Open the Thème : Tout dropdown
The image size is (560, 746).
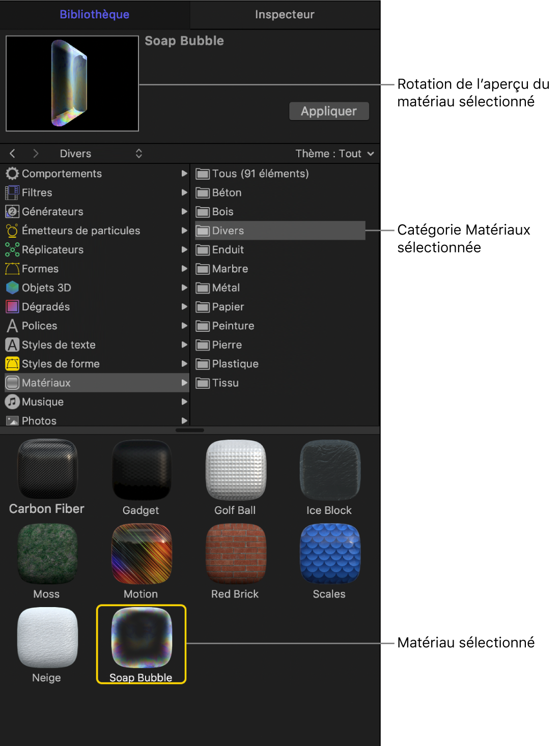334,154
